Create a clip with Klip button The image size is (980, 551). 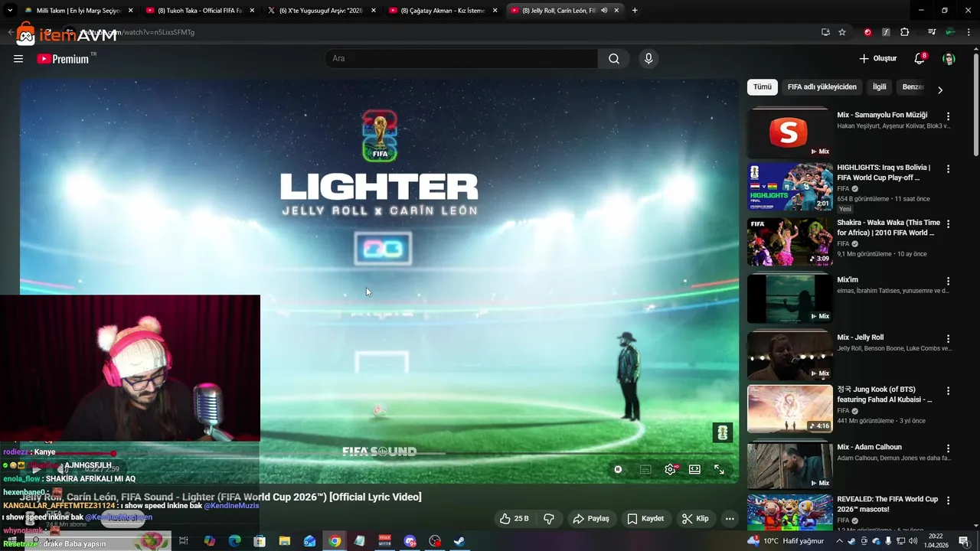point(695,519)
